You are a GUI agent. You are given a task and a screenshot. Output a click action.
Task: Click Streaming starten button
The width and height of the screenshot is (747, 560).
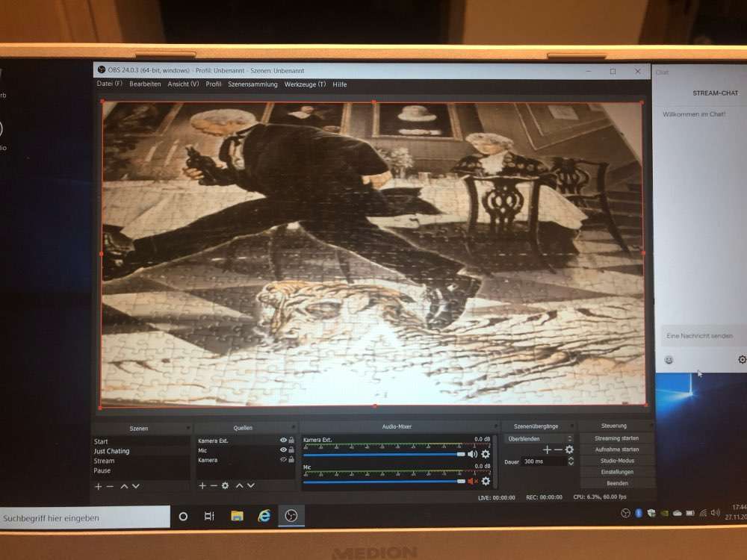616,438
